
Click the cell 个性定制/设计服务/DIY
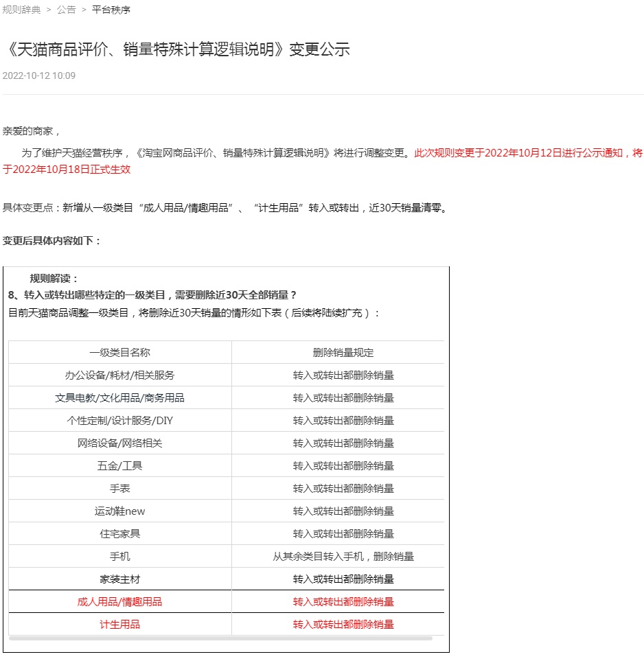pos(119,421)
